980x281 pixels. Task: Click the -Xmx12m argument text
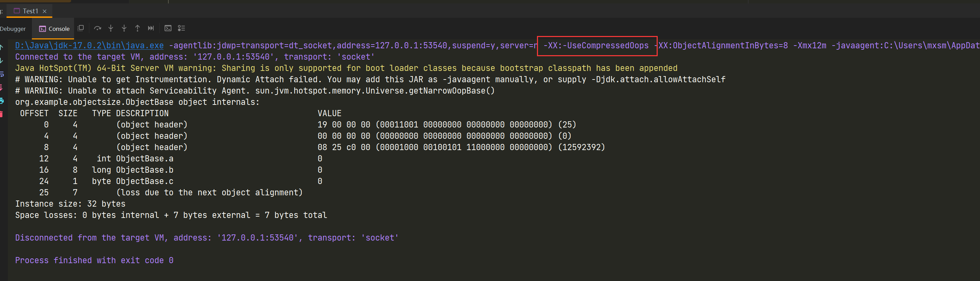point(810,46)
